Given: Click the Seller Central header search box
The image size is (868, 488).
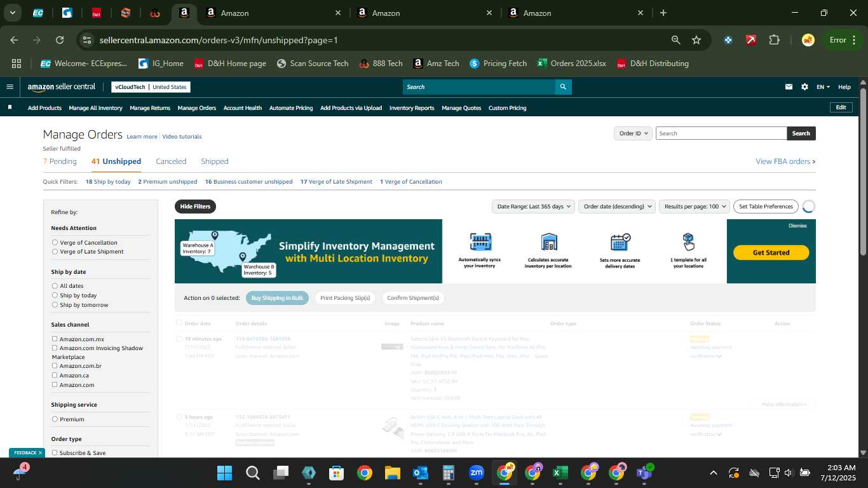Looking at the screenshot, I should click(x=479, y=87).
